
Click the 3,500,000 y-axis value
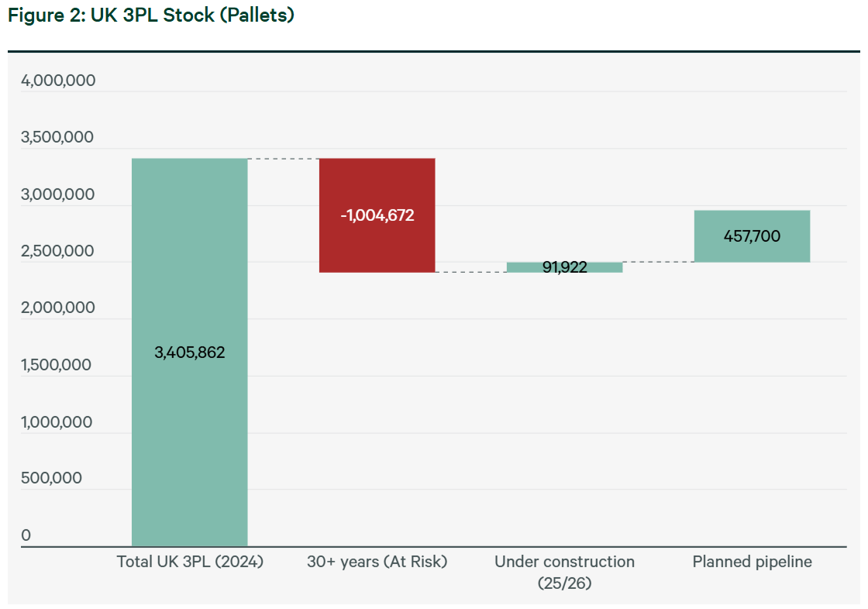click(x=57, y=137)
